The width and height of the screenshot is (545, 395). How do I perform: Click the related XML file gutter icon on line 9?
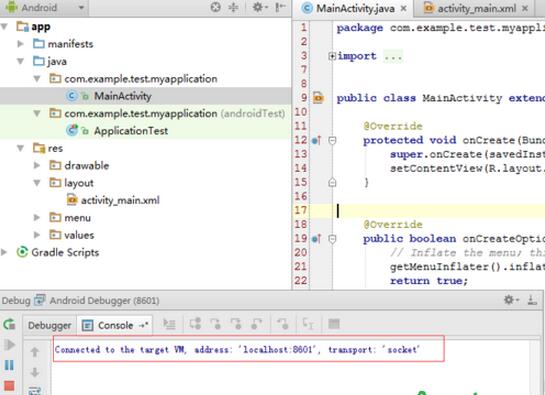318,98
